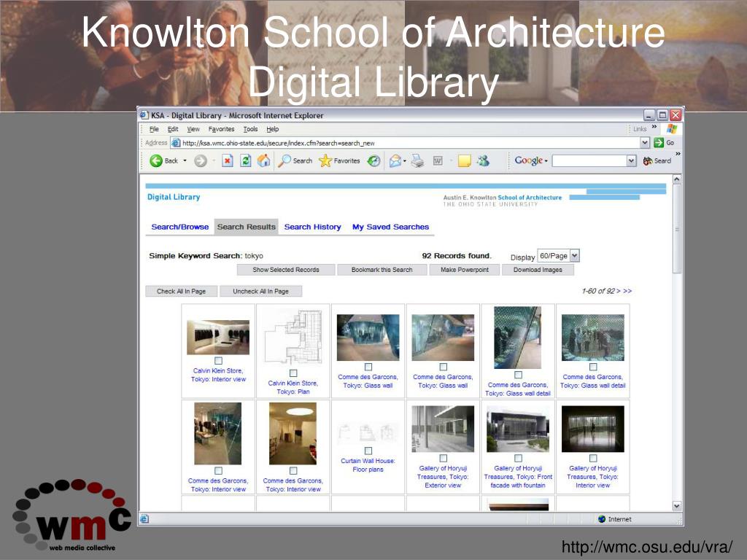
Task: Click the Download Images button
Action: [538, 270]
